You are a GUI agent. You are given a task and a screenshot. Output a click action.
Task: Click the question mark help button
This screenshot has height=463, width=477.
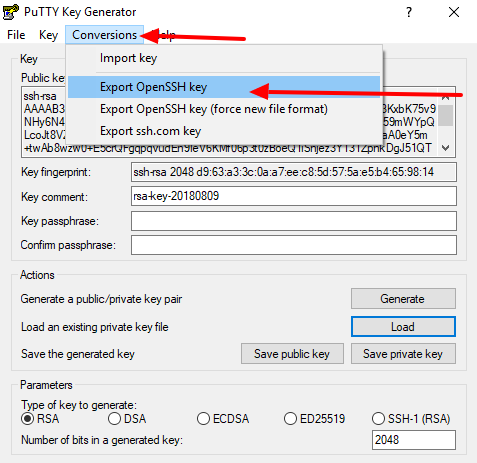pyautogui.click(x=409, y=12)
